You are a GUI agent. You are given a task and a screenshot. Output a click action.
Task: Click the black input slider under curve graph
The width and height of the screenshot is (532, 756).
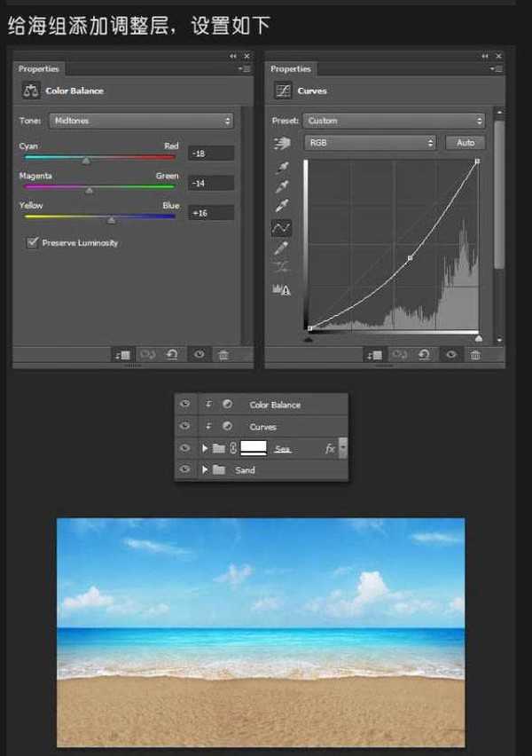(309, 339)
